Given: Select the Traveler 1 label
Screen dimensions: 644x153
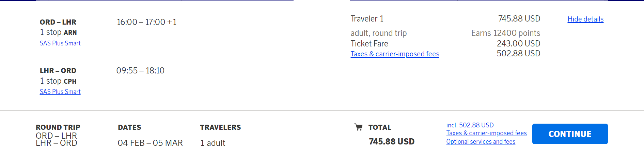Looking at the screenshot, I should click(x=367, y=19).
